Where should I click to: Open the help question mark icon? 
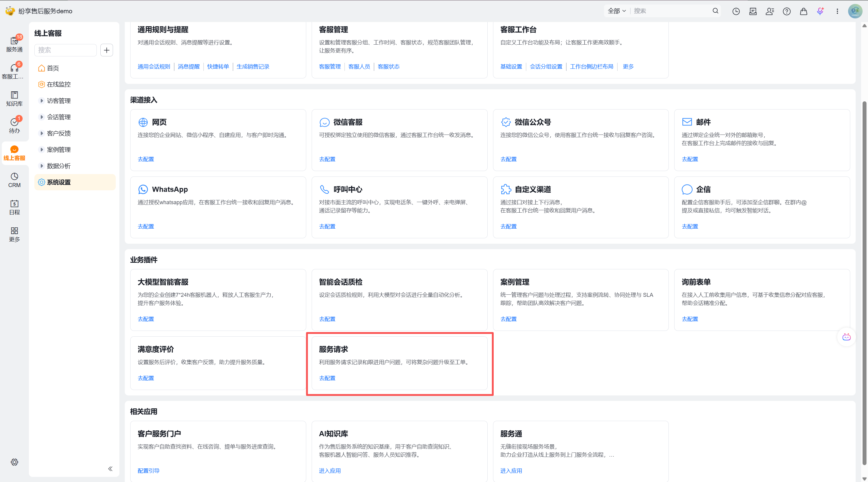click(x=786, y=11)
